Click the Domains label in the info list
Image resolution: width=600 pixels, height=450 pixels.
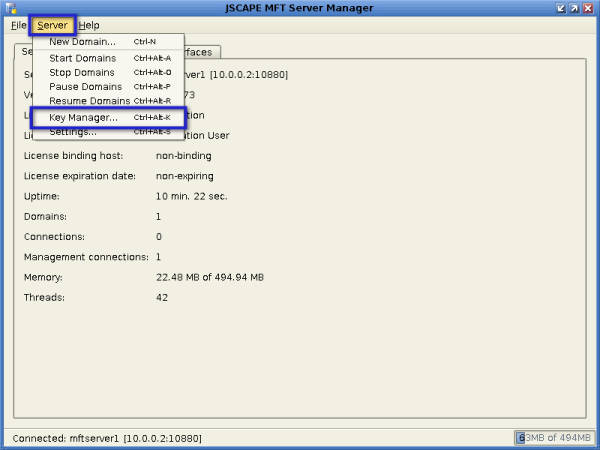[x=45, y=217]
